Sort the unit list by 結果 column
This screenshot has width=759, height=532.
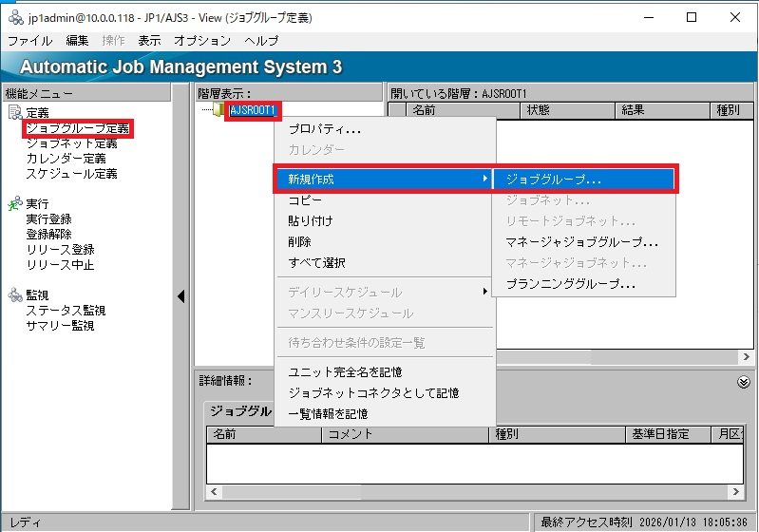coord(662,110)
